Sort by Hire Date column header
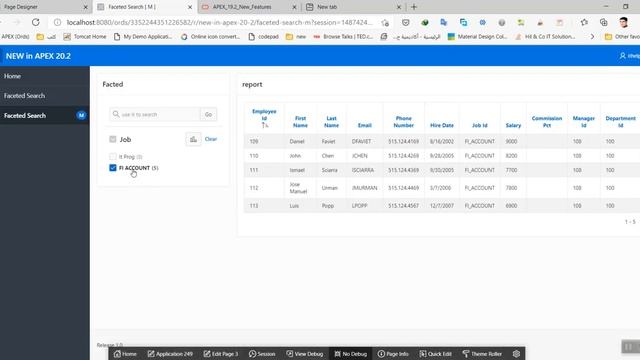The image size is (640, 360). pyautogui.click(x=442, y=125)
